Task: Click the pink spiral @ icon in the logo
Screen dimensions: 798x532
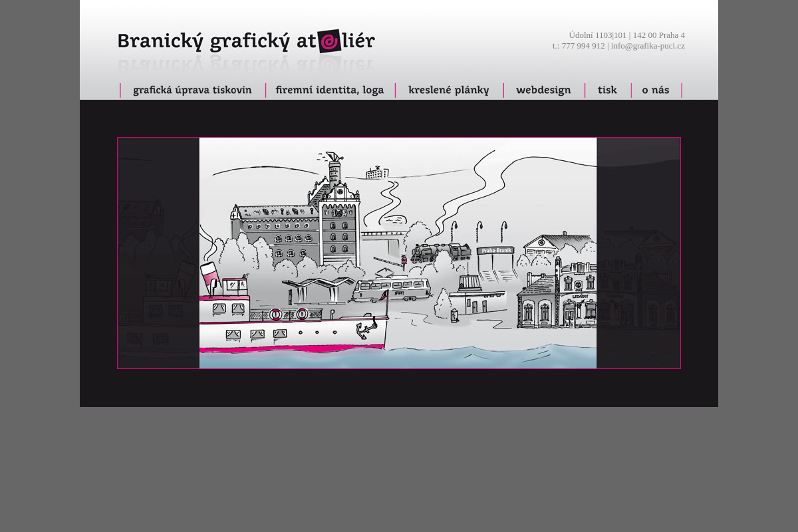Action: (x=330, y=41)
